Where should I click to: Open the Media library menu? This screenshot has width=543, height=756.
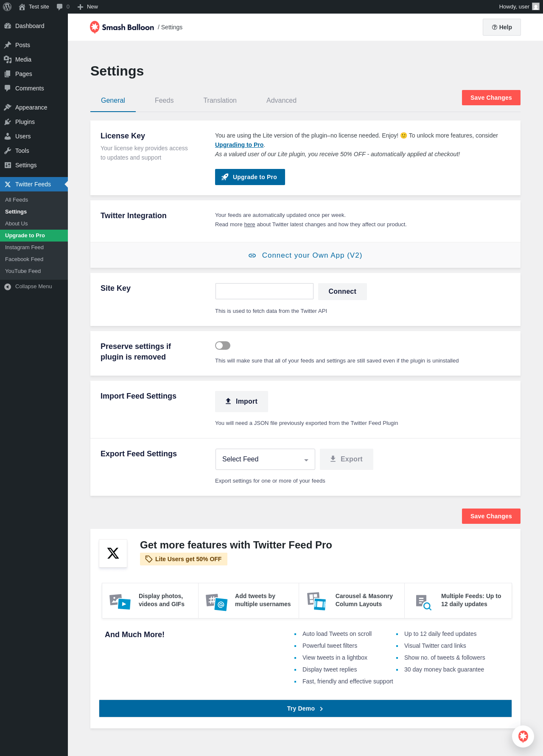(34, 59)
